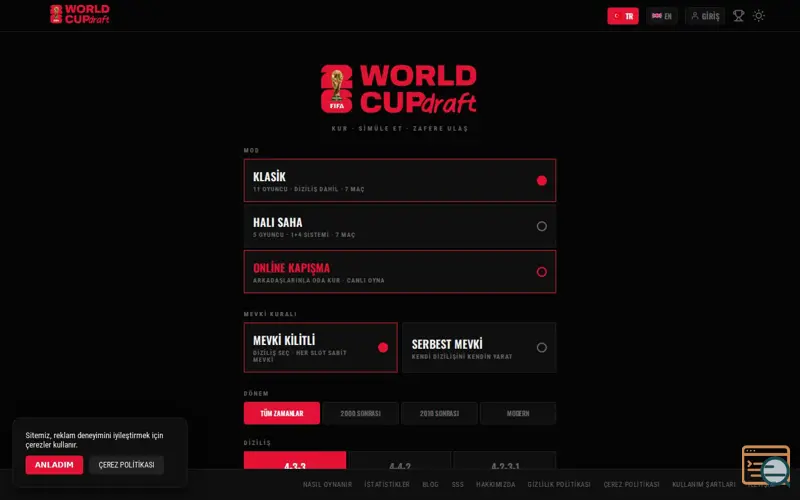Open the trophy leaderboard icon
The image size is (800, 500).
(x=738, y=16)
